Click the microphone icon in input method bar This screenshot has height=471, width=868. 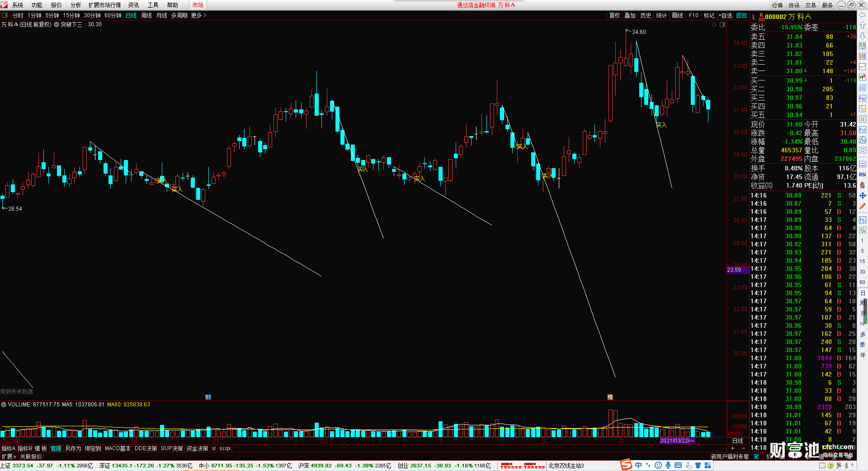[x=668, y=465]
